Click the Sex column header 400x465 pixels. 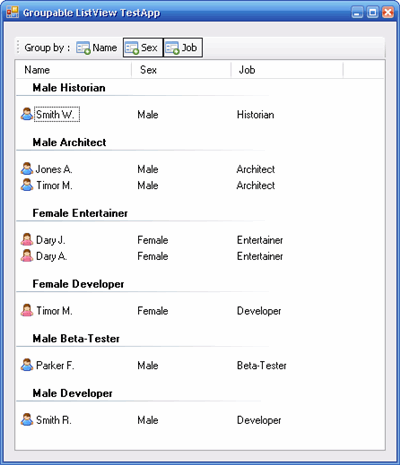[181, 70]
